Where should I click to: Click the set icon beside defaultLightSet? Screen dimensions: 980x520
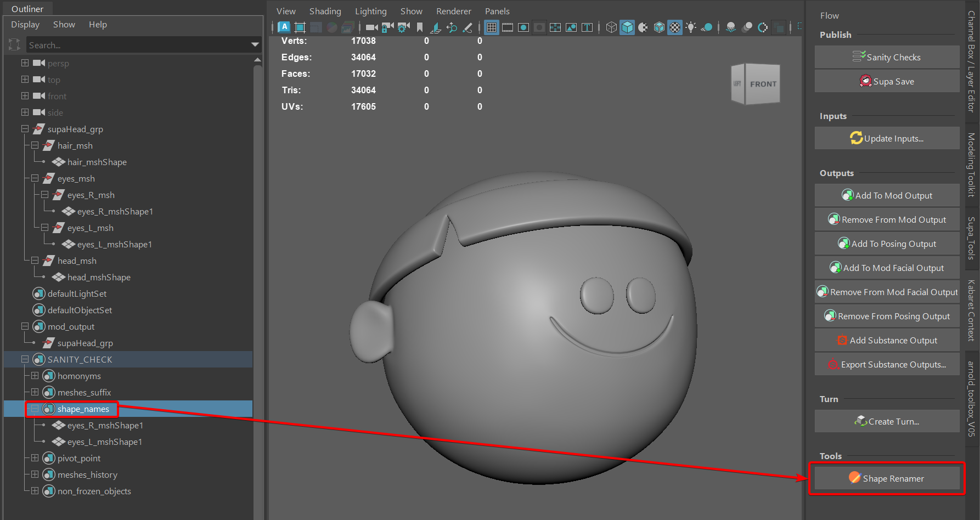tap(38, 293)
